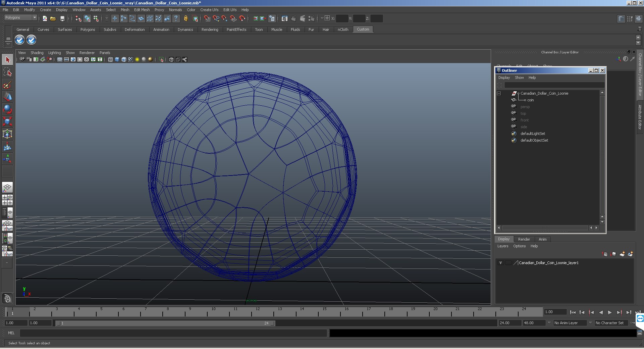Collapse Canadian_Dollar_Coin_Loonie in Outliner

coord(499,94)
